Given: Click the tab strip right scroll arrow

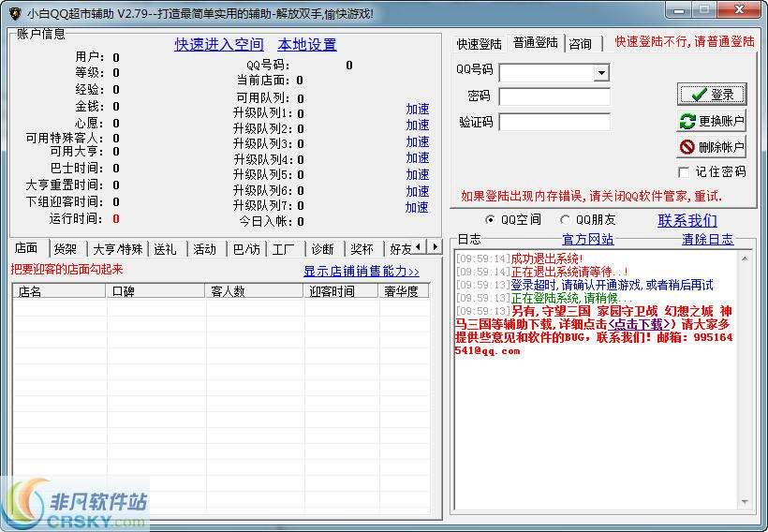Looking at the screenshot, I should (435, 247).
